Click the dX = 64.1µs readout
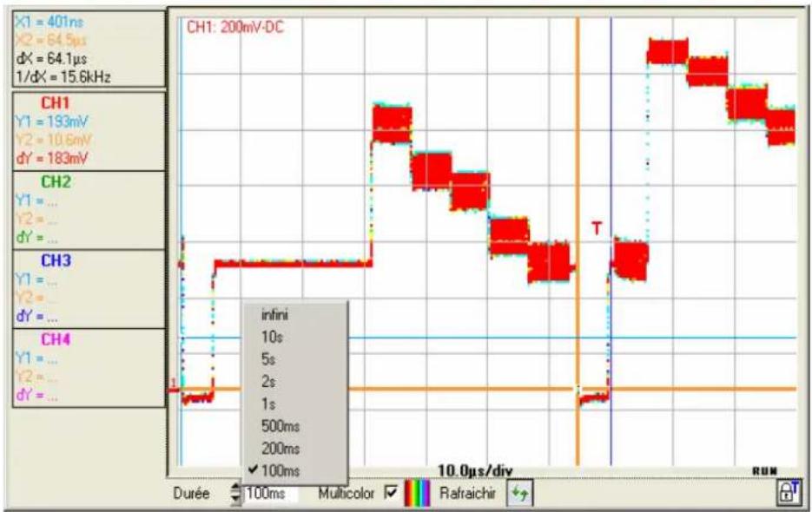Screen dimensions: 812x512 tap(51, 58)
